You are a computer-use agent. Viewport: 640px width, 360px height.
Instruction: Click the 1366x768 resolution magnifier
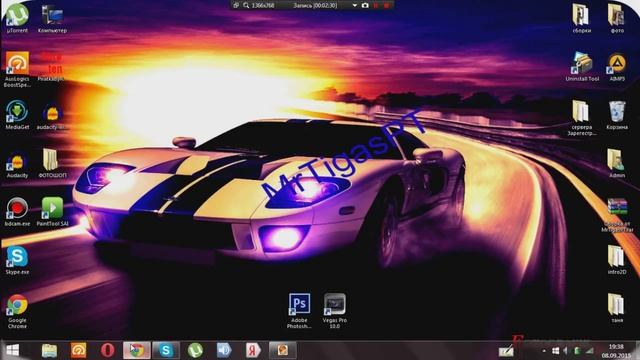(246, 5)
